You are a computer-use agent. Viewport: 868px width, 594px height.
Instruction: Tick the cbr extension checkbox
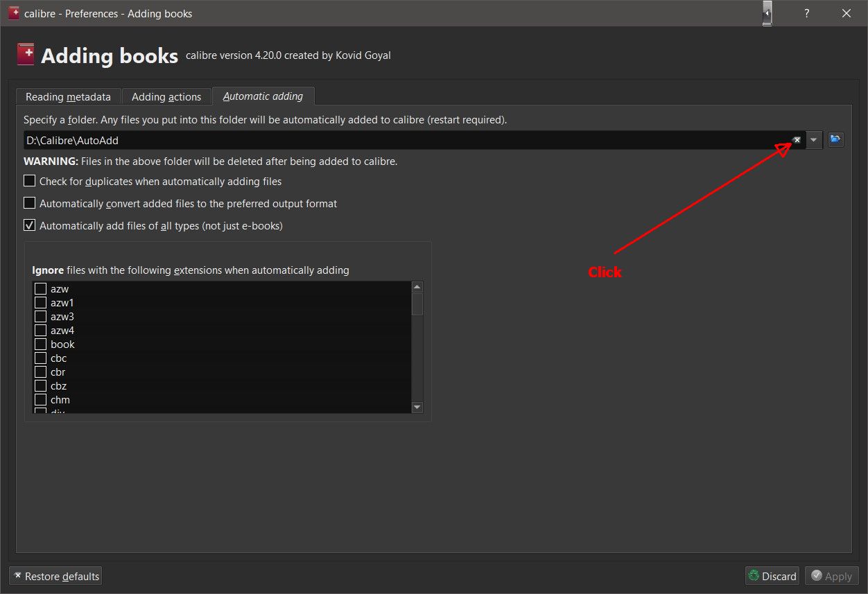pyautogui.click(x=41, y=372)
